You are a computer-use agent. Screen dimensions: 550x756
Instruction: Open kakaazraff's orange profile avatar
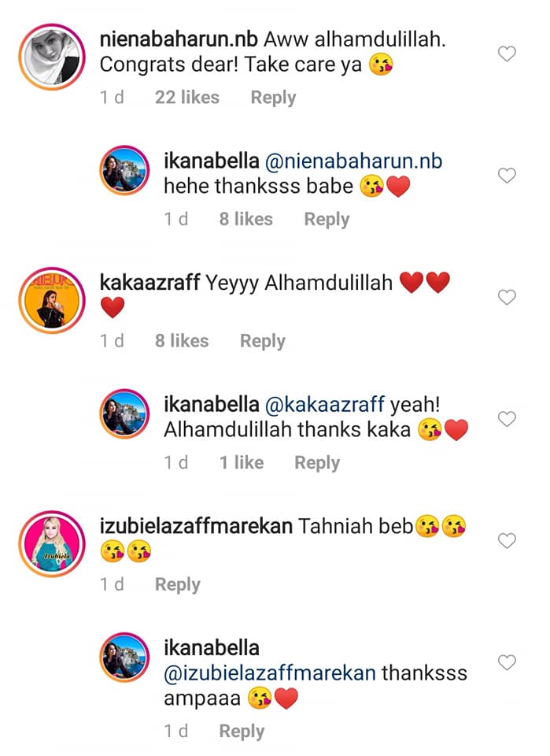click(52, 300)
